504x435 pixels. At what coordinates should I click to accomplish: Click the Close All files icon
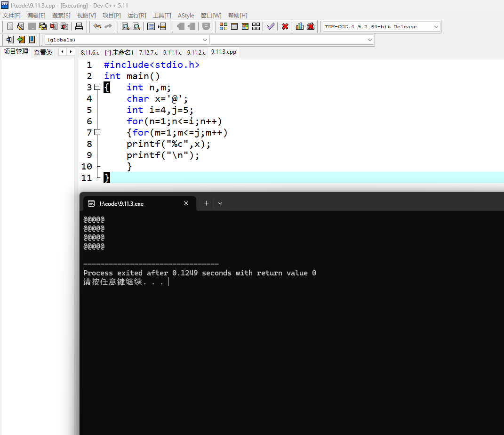(x=64, y=26)
